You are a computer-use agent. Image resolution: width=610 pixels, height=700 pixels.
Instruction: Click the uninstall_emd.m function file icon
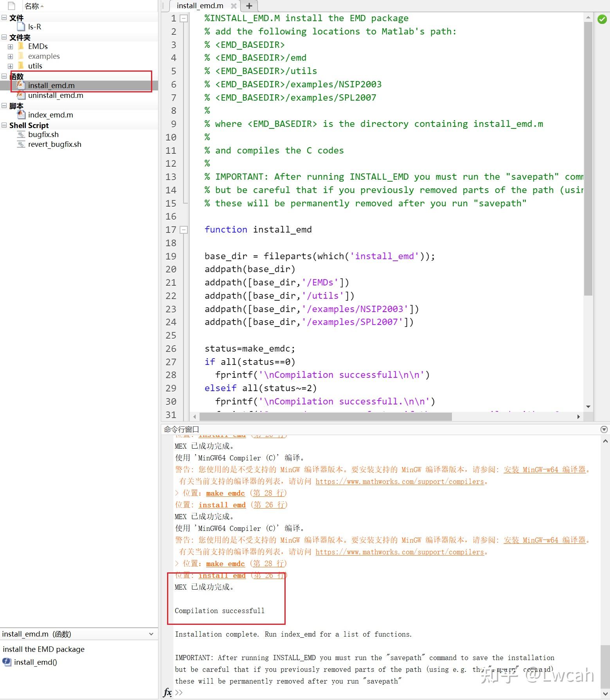pyautogui.click(x=21, y=95)
